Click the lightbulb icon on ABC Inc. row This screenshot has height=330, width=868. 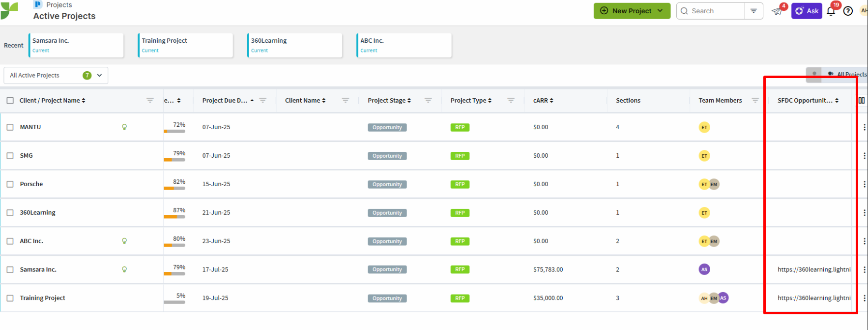click(x=124, y=241)
